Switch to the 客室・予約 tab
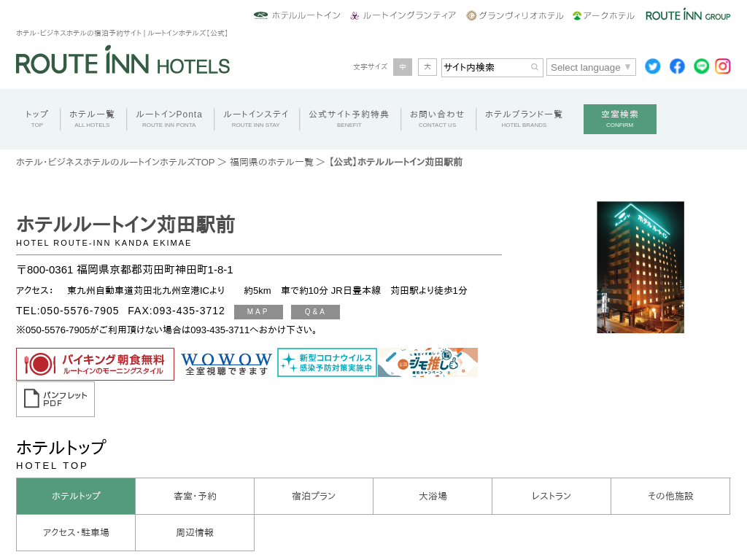Viewport: 747px width, 560px height. (x=195, y=496)
